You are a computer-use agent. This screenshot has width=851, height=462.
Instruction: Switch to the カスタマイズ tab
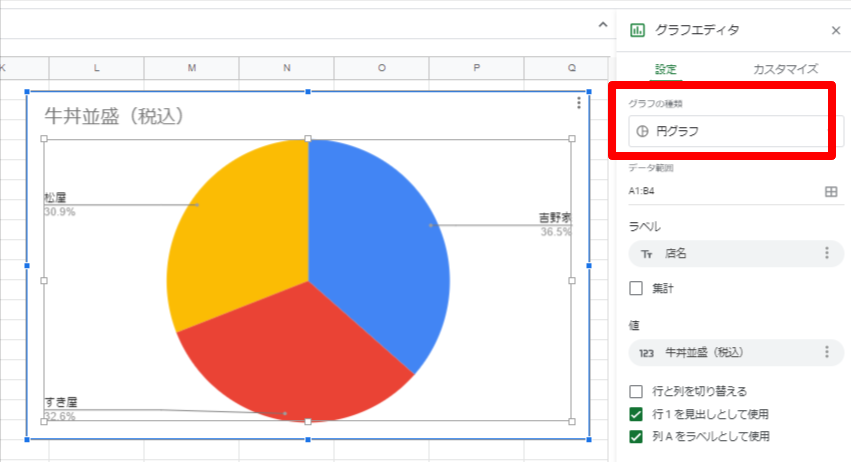(785, 69)
